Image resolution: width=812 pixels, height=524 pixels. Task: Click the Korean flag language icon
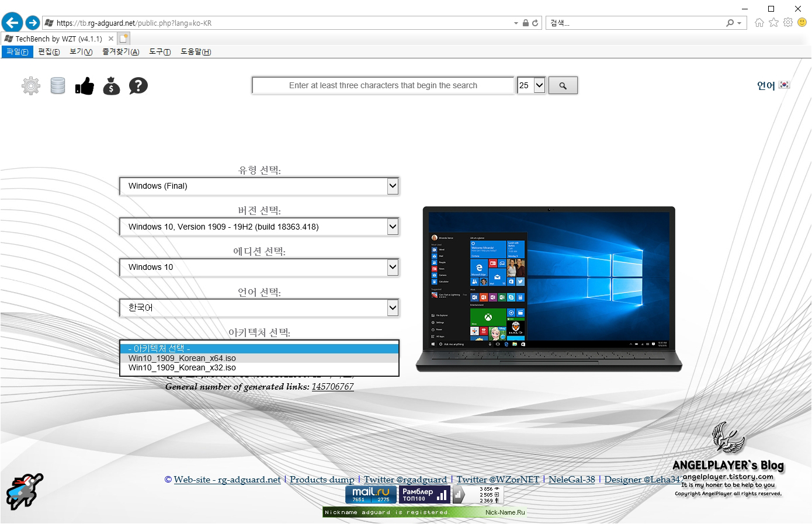(x=784, y=85)
